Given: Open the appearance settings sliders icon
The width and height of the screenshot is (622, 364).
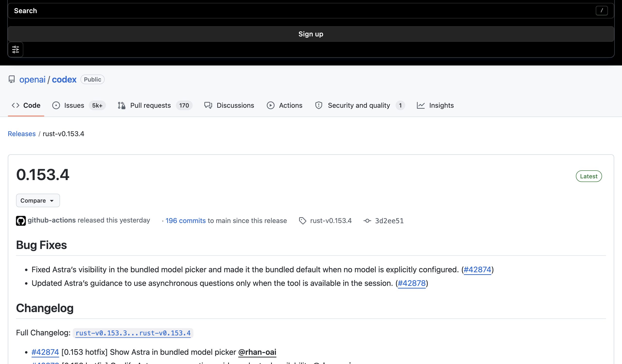Looking at the screenshot, I should pos(16,50).
